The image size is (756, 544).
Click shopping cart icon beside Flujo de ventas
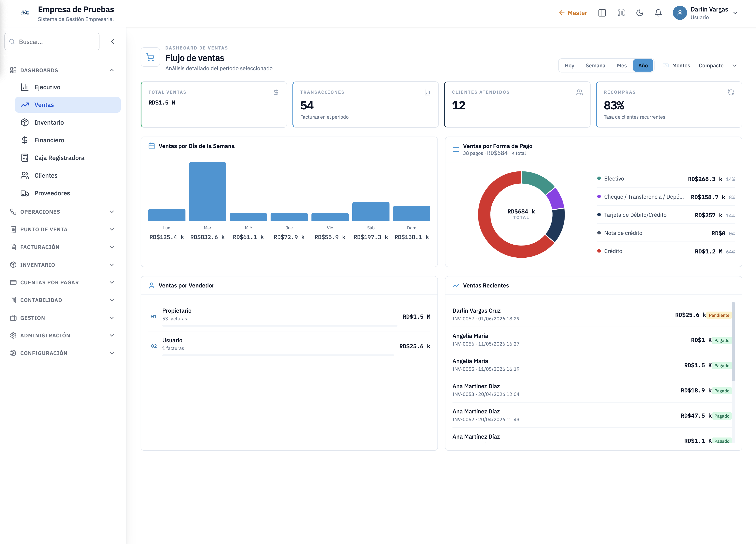pyautogui.click(x=150, y=57)
